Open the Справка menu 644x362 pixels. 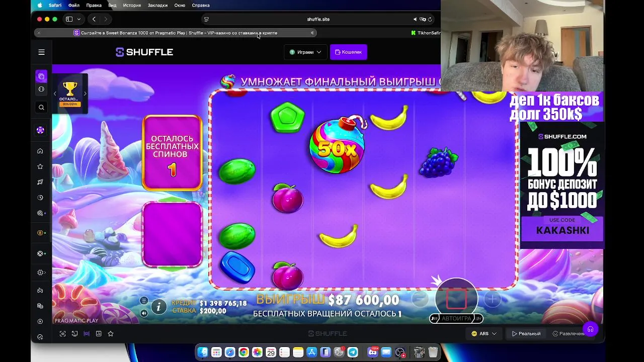coord(201,5)
